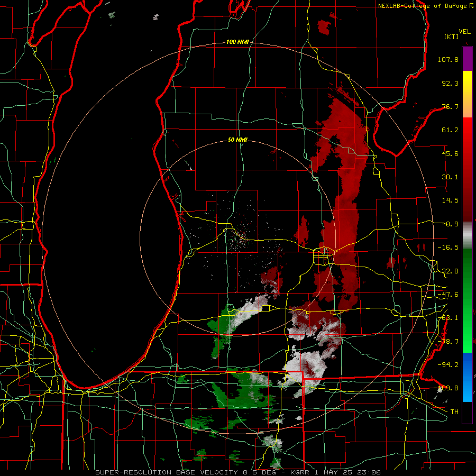
Task: Pick the 61.2 velocity value
Action: point(450,130)
